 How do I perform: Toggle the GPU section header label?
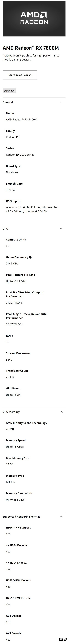tap(5, 228)
